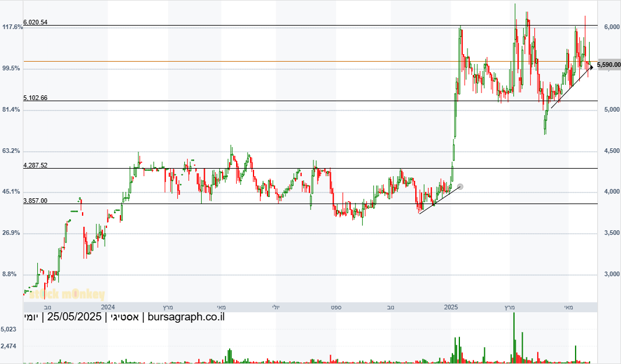Screen dimensions: 621x364
Task: Click the current price tag 5,590.00
Action: point(608,65)
